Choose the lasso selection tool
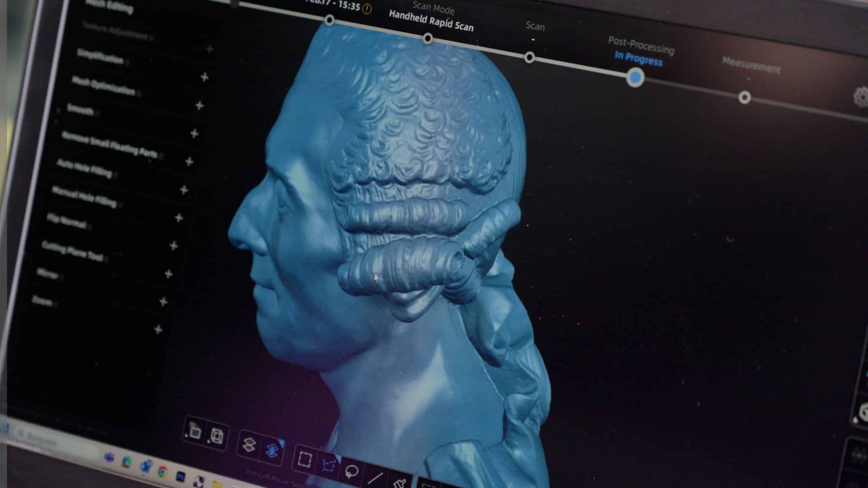Image resolution: width=868 pixels, height=488 pixels. 351,471
